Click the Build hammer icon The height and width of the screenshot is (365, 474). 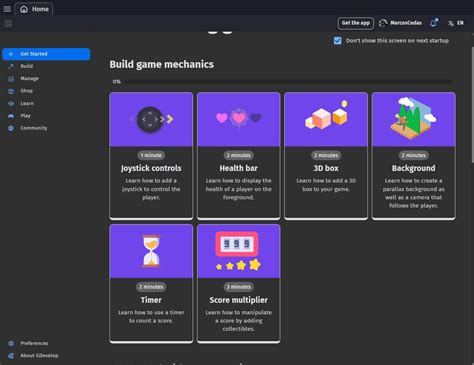11,66
